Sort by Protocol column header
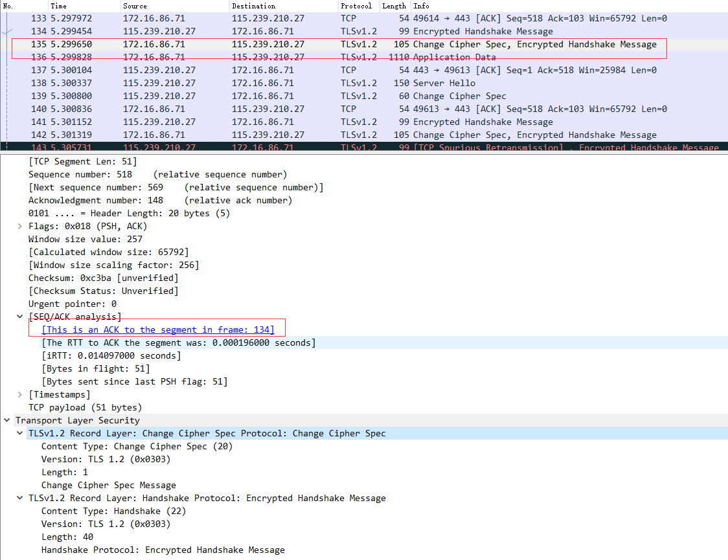 359,6
